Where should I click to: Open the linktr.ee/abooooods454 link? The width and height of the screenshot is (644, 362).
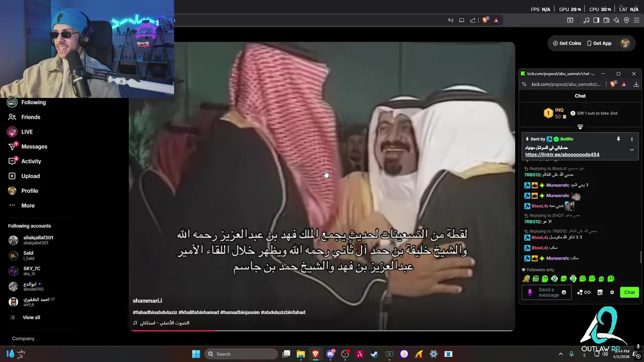(x=562, y=155)
